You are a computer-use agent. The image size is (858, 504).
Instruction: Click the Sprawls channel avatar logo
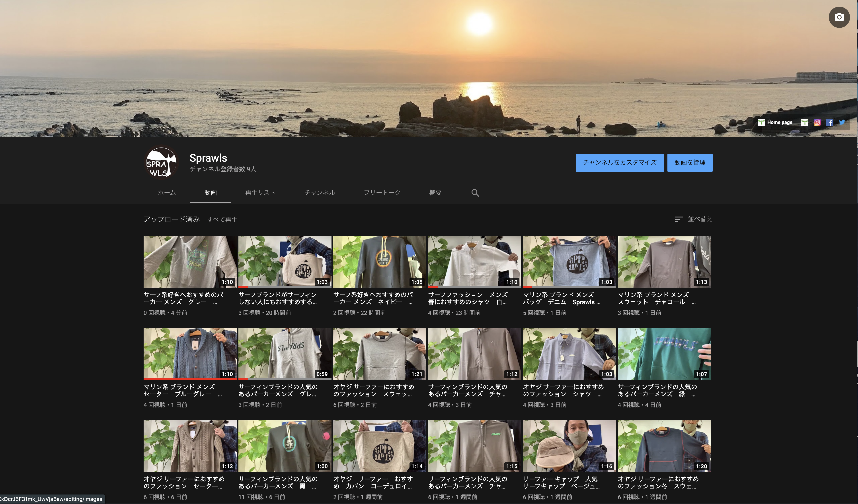(161, 163)
